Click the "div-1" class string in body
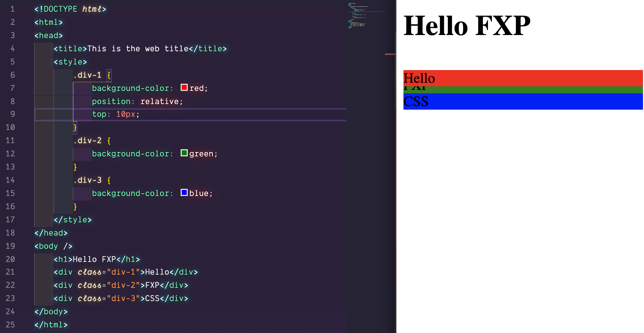 click(x=123, y=272)
